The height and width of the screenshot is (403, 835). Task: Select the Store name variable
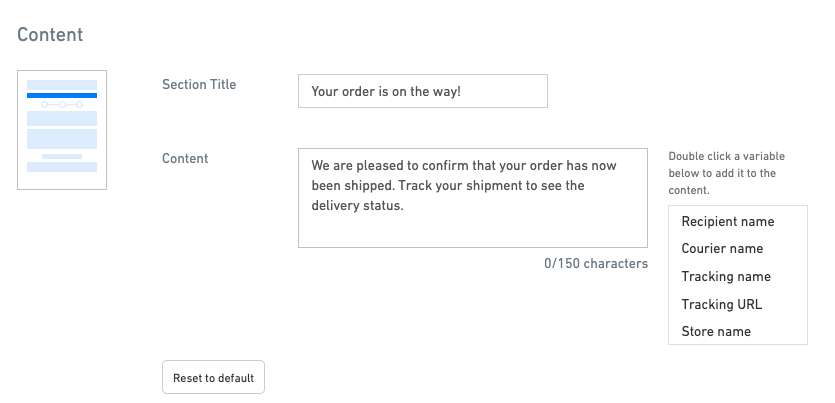pyautogui.click(x=715, y=331)
